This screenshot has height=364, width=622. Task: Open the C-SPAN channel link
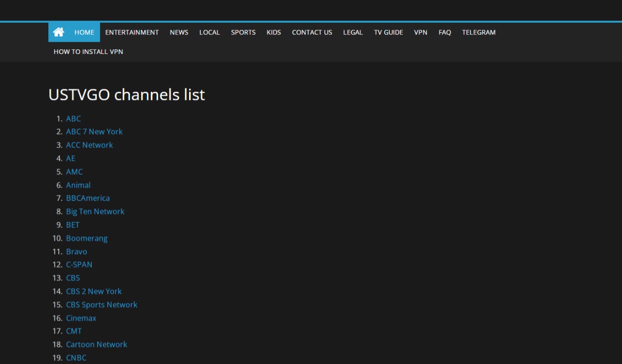(x=79, y=265)
